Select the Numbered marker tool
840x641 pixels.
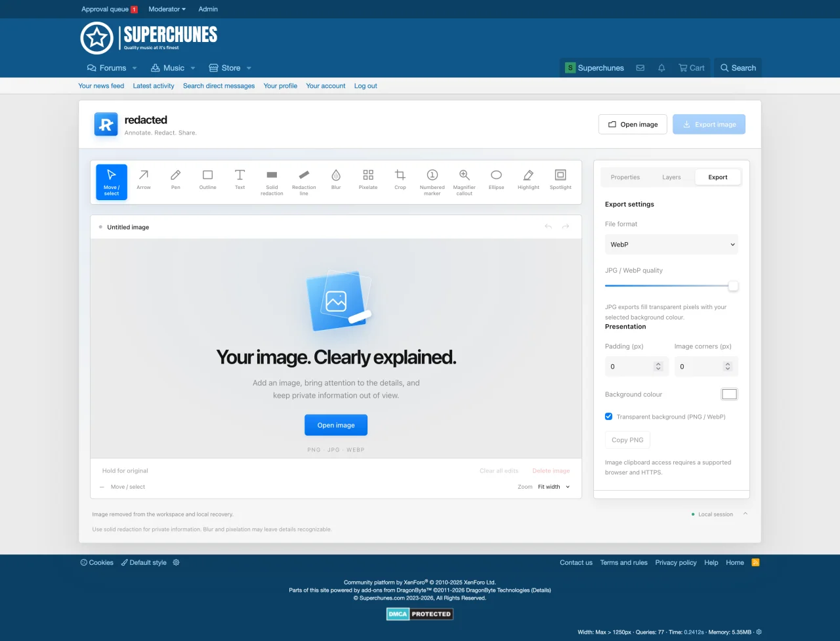point(432,182)
